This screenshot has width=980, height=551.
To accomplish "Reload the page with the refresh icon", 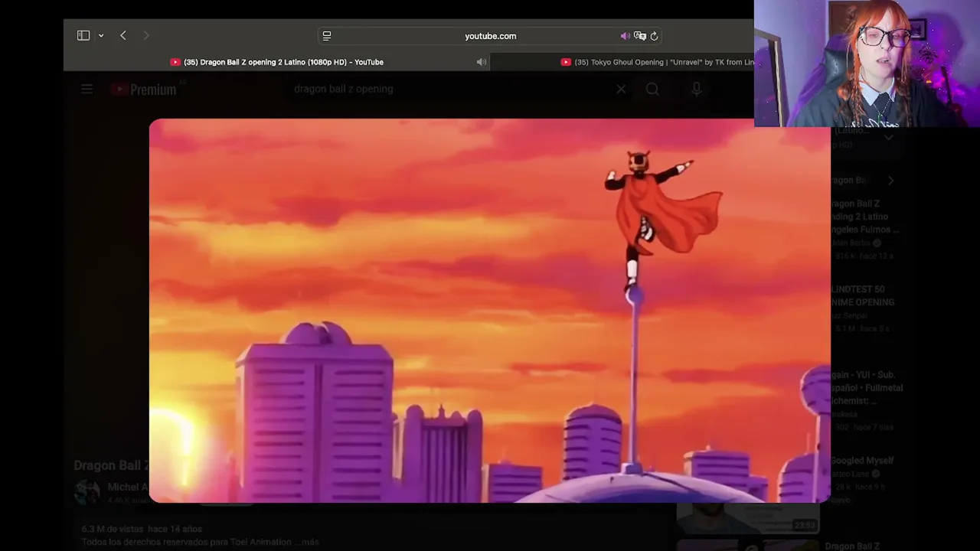I will pos(654,36).
